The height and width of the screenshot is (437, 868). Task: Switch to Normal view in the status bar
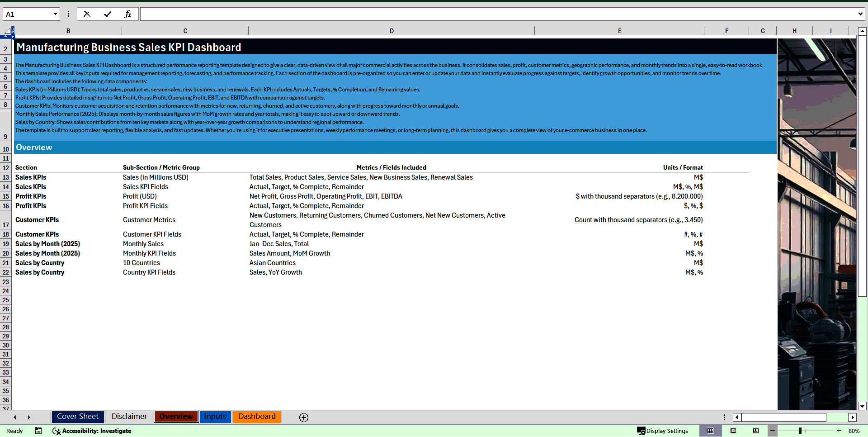coord(711,431)
